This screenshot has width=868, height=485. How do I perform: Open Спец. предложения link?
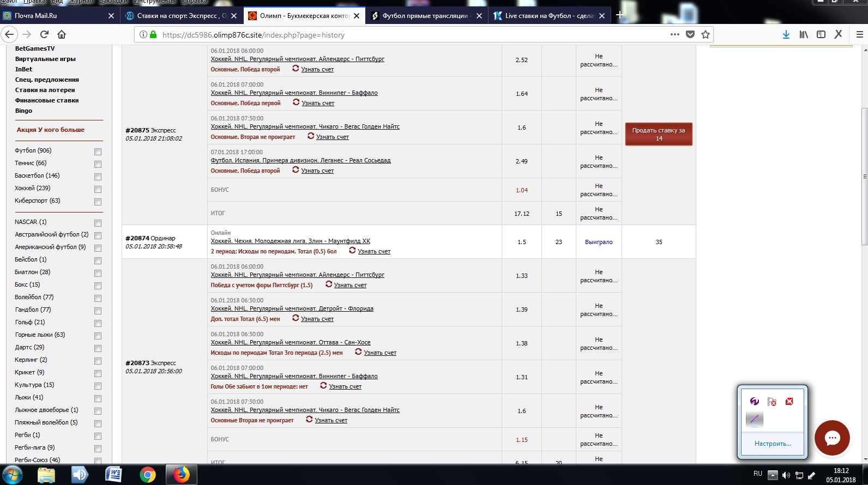(47, 80)
